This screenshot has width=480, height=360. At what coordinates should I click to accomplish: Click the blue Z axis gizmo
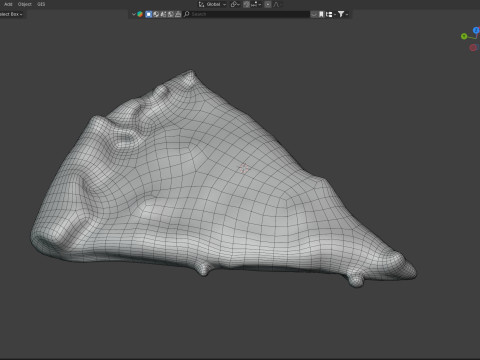tap(476, 30)
